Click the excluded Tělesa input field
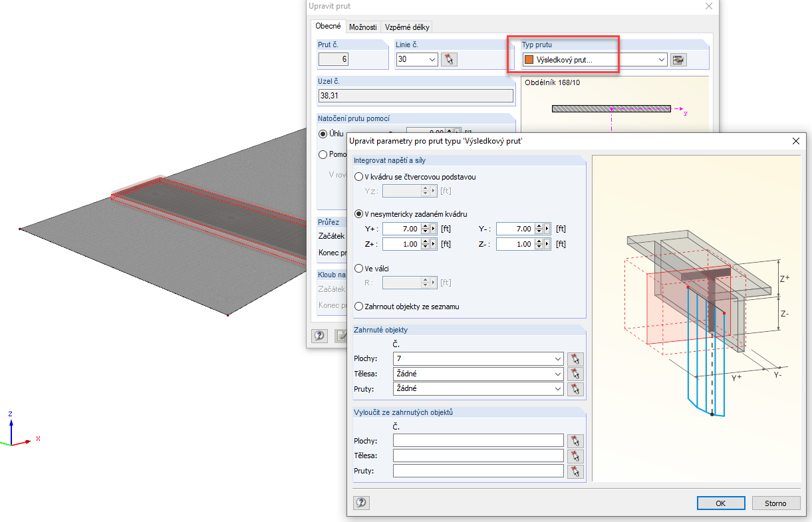Image resolution: width=812 pixels, height=522 pixels. tap(478, 456)
